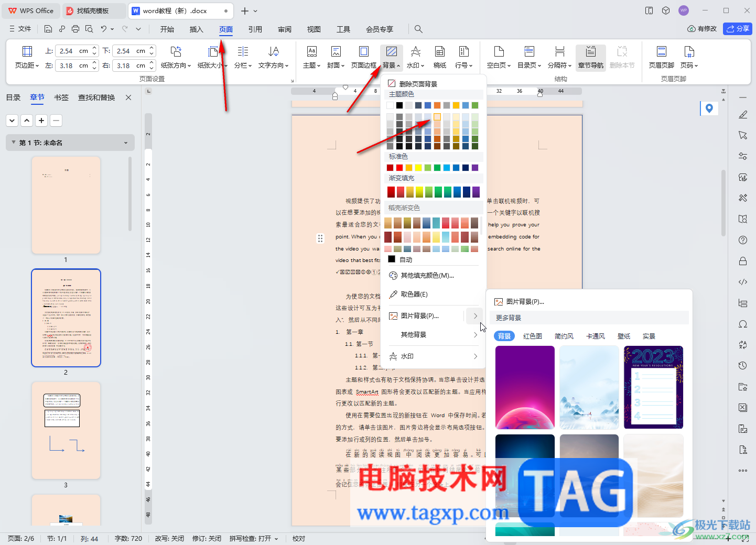Select the black 自动 color swatch
Screen dimensions: 756x545
(x=392, y=259)
